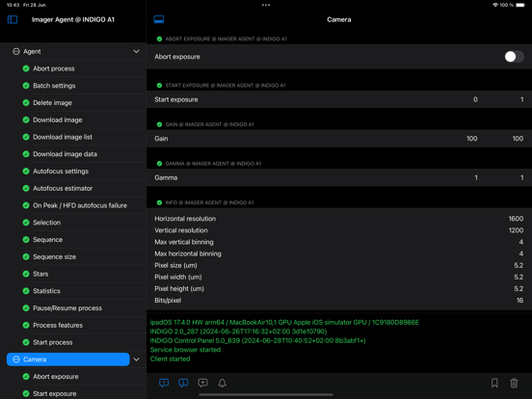Click 'Client started' log line
Image resolution: width=532 pixels, height=399 pixels.
170,359
